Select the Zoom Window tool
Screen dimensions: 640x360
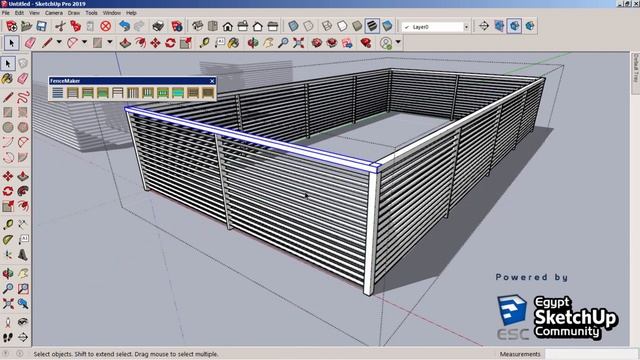pyautogui.click(x=23, y=289)
